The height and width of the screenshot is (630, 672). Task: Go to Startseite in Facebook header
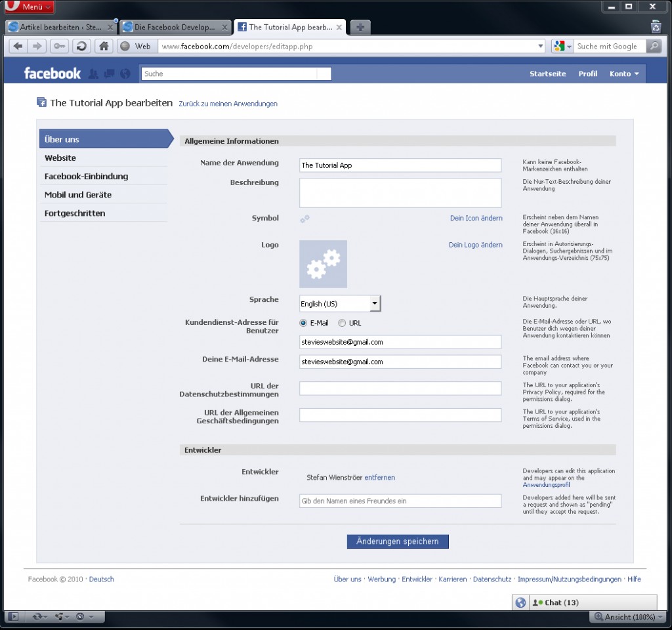click(548, 73)
